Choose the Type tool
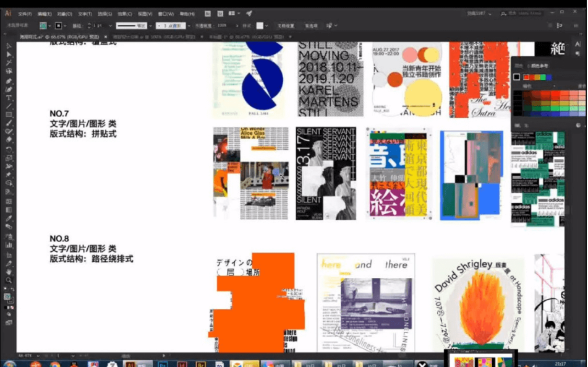Viewport: 588px width, 367px height. tap(9, 98)
